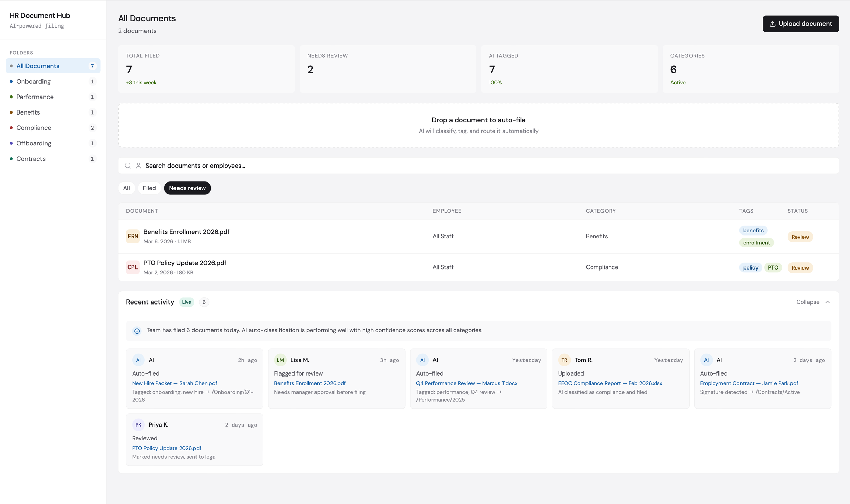Click the CPL badge for PTO Policy
850x504 pixels.
tap(133, 267)
